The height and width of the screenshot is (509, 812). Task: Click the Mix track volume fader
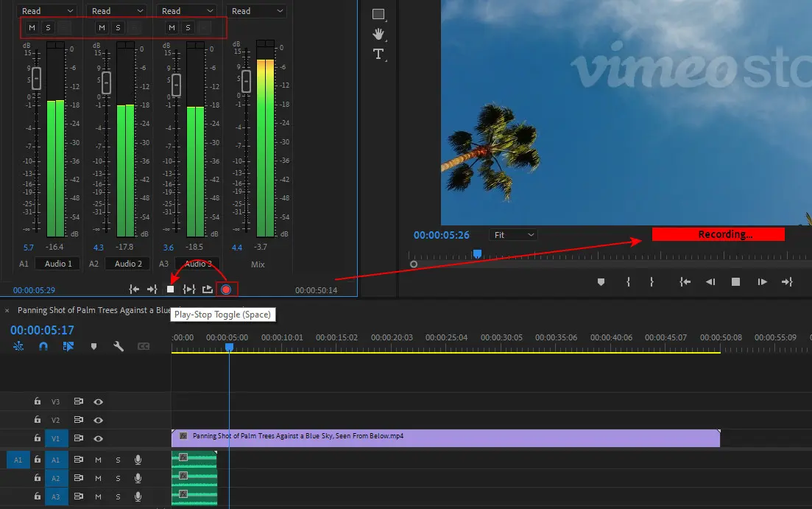(246, 81)
